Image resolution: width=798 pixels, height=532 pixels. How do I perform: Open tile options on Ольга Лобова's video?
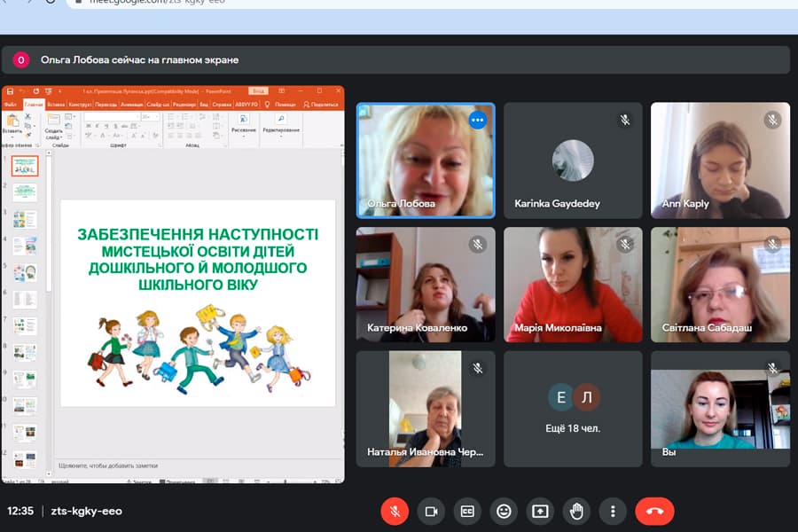coord(477,121)
